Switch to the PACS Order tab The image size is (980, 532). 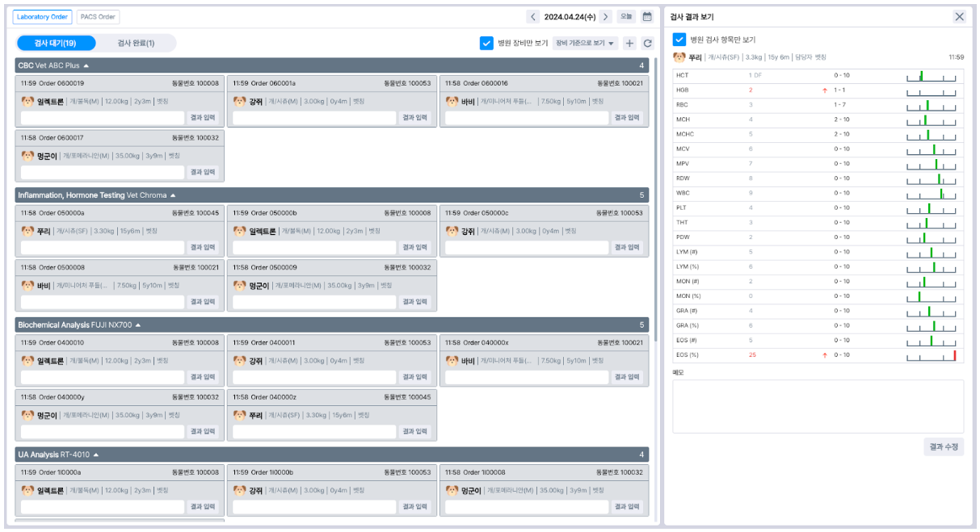[98, 17]
